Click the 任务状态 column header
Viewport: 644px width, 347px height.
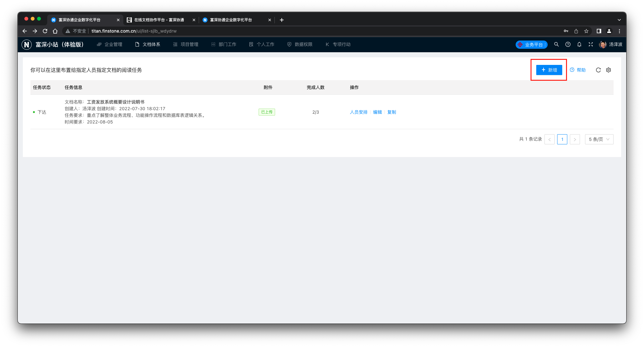42,87
